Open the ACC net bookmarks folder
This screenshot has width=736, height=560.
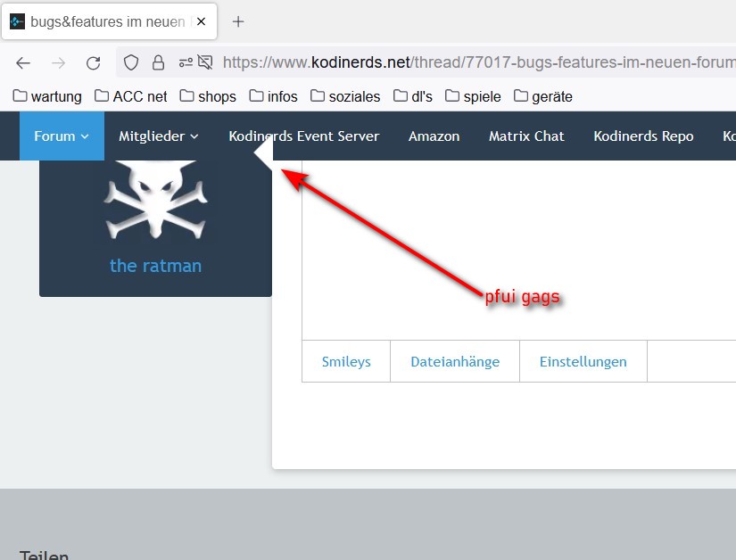(x=130, y=96)
